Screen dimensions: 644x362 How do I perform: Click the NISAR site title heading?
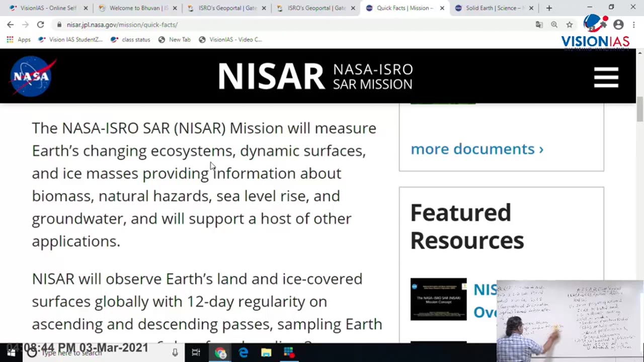[315, 77]
